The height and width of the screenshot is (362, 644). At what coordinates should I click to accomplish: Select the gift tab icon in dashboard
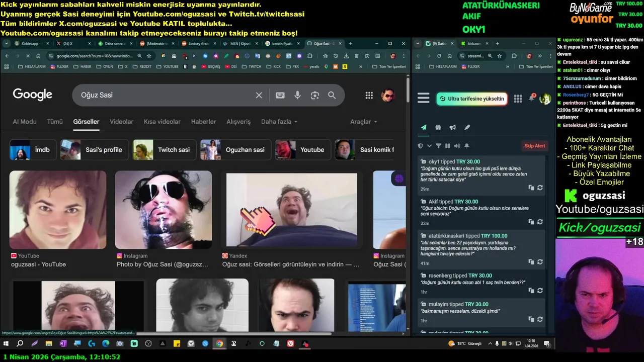point(438,128)
